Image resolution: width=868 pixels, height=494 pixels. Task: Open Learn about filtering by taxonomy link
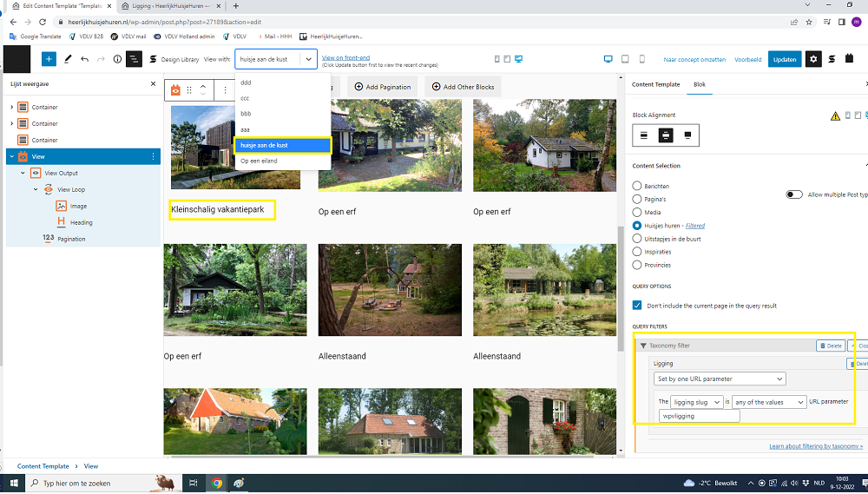(815, 446)
